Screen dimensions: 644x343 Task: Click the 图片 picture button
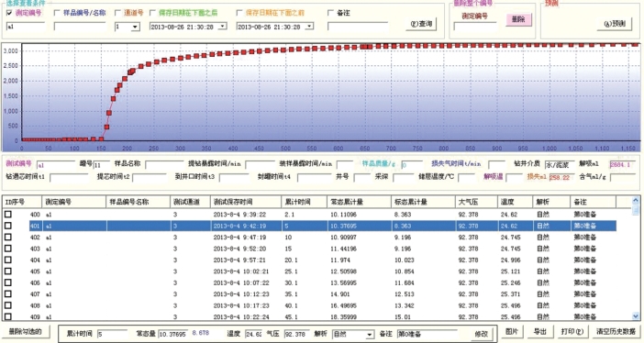coord(512,331)
